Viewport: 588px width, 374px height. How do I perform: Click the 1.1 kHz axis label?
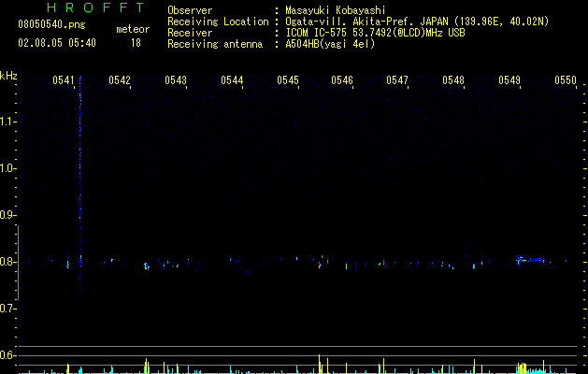[x=7, y=122]
